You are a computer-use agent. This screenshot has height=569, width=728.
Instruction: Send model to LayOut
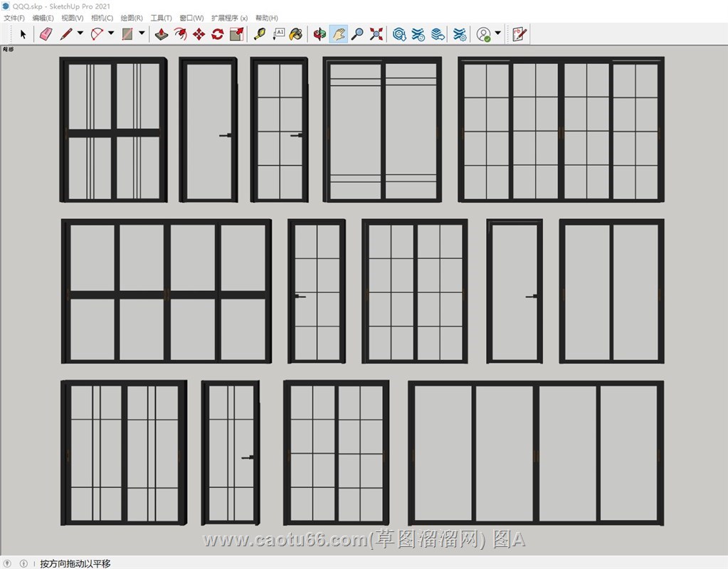click(x=438, y=34)
